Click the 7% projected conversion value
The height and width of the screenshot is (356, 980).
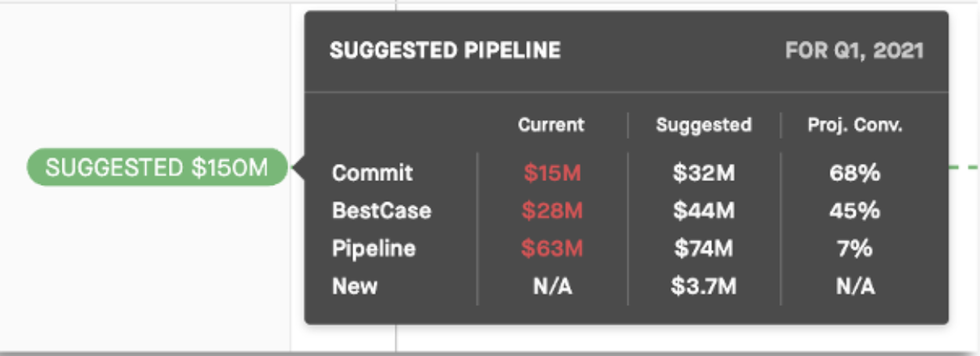pos(855,249)
